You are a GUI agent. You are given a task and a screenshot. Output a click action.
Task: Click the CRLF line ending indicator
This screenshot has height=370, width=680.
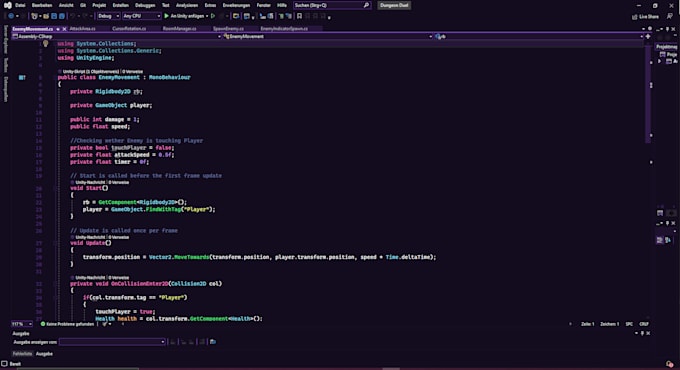tap(644, 324)
